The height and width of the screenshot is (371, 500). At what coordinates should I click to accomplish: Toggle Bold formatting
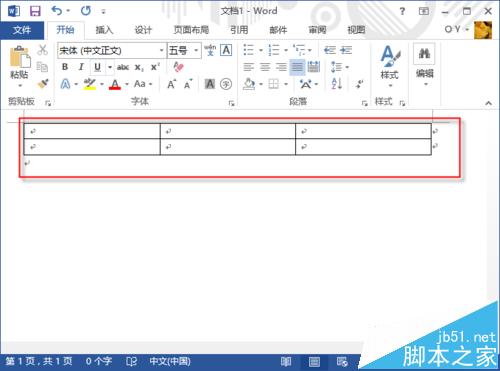click(x=65, y=67)
